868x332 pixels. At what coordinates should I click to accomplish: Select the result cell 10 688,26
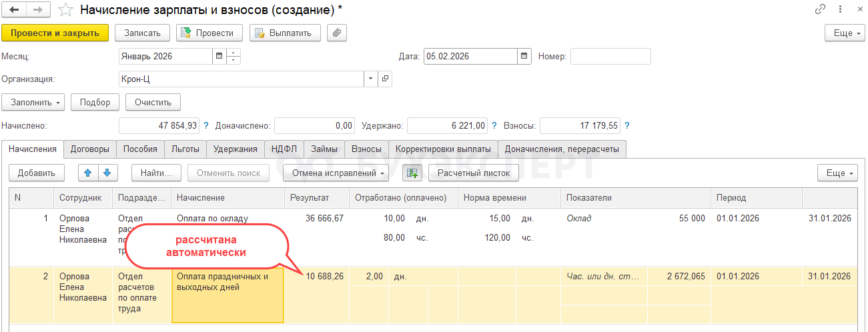pos(316,276)
